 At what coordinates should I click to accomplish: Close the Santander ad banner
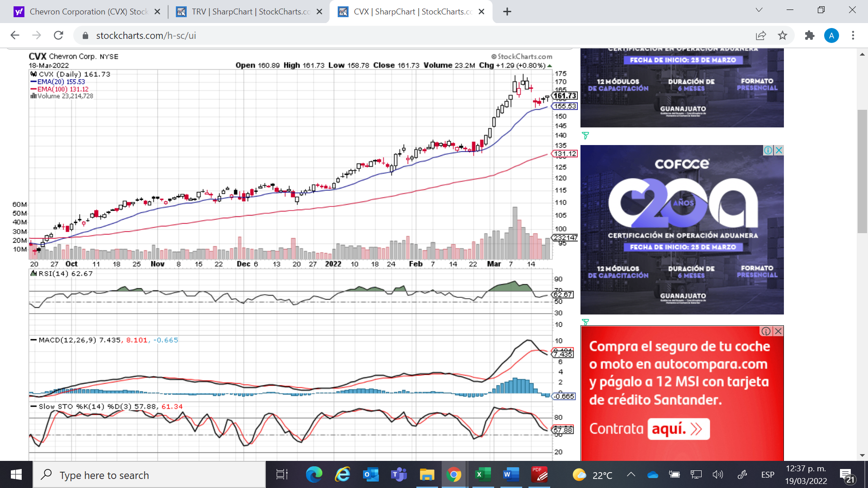tap(778, 331)
